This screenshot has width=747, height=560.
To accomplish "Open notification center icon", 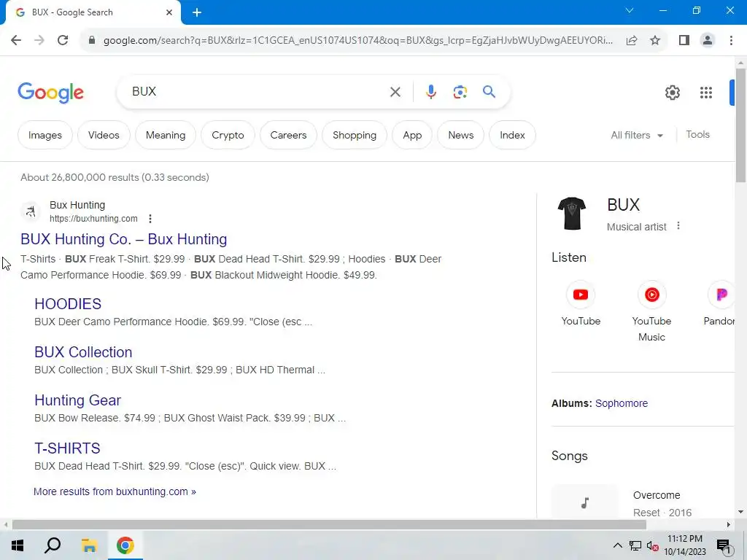I will click(724, 547).
